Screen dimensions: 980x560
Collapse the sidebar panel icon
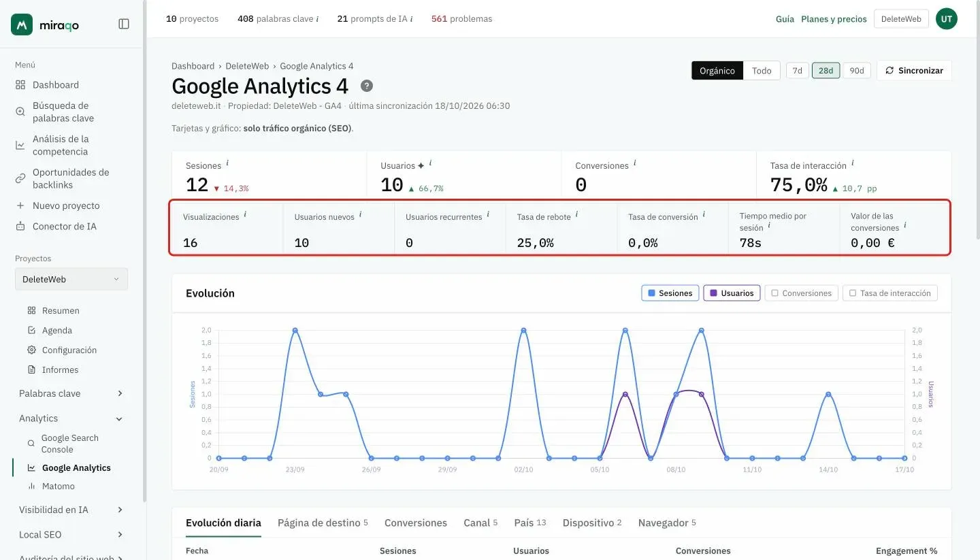[x=124, y=24]
